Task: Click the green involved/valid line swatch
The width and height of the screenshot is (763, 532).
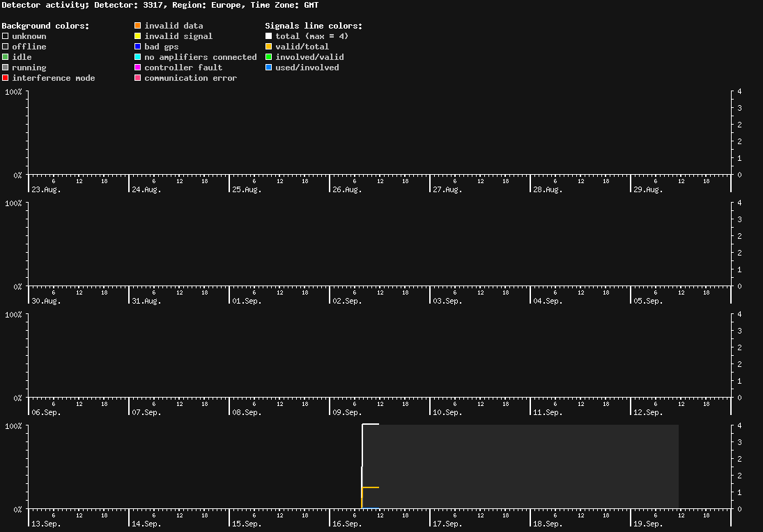Action: (x=268, y=57)
